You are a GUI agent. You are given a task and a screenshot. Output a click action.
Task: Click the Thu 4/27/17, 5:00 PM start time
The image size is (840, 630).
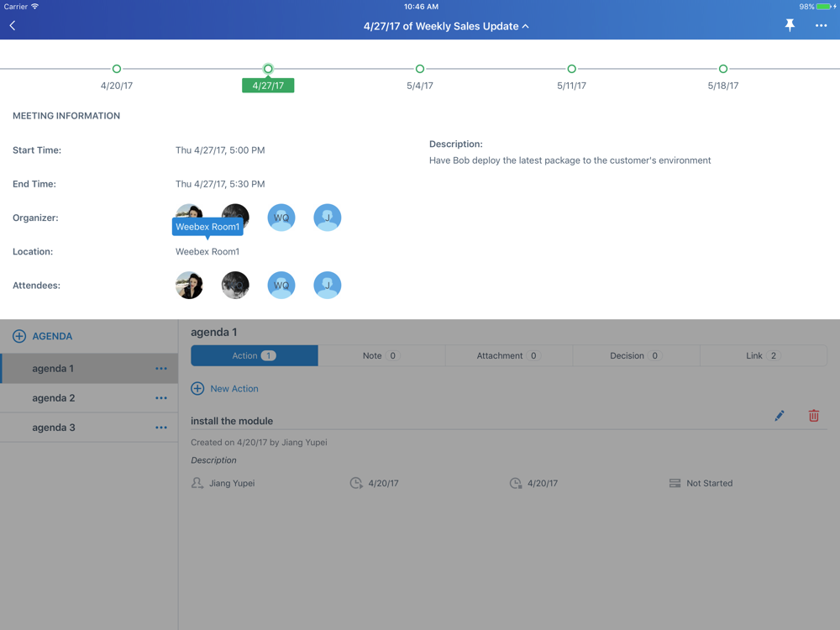220,150
